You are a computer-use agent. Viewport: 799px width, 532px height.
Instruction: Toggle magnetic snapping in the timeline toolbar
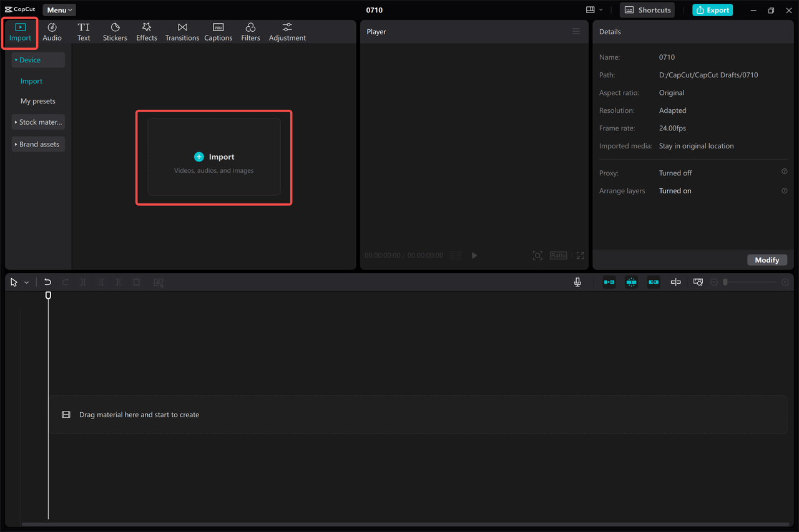(631, 282)
